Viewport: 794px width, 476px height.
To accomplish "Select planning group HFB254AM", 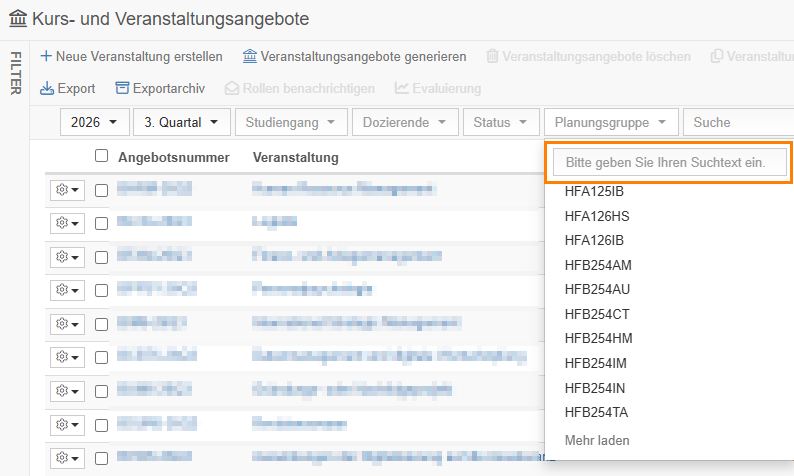I will [x=598, y=265].
